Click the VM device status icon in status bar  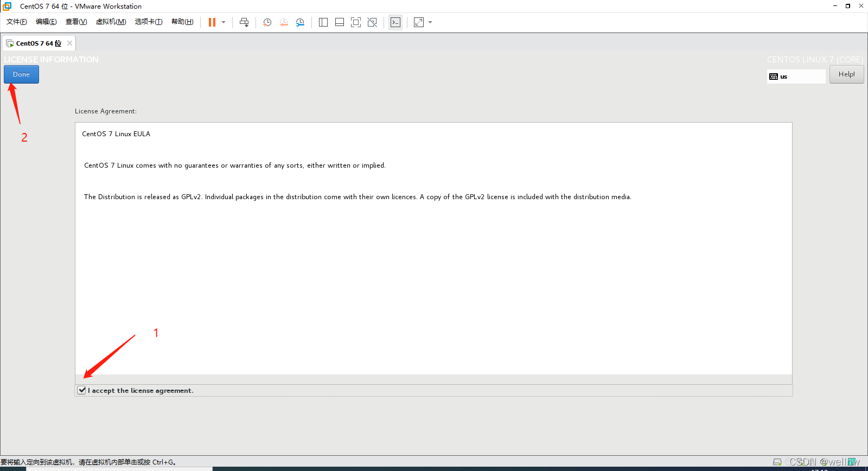[x=777, y=462]
